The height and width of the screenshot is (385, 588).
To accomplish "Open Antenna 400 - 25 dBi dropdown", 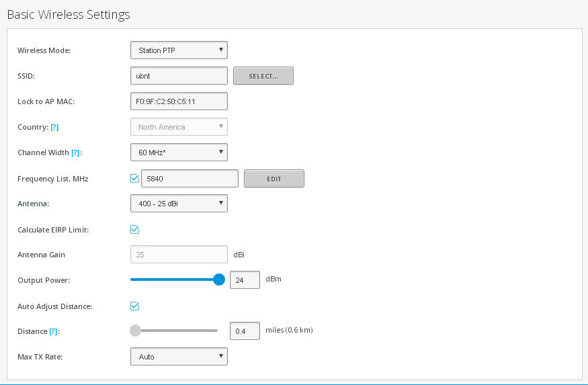I will point(179,203).
